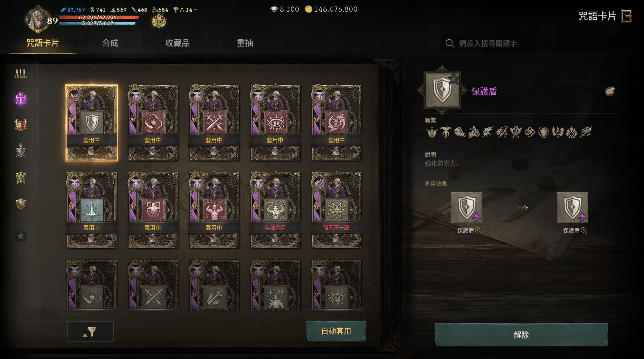Select the purple glowing crest category icon
Viewport: 644px width, 359px height.
click(21, 99)
